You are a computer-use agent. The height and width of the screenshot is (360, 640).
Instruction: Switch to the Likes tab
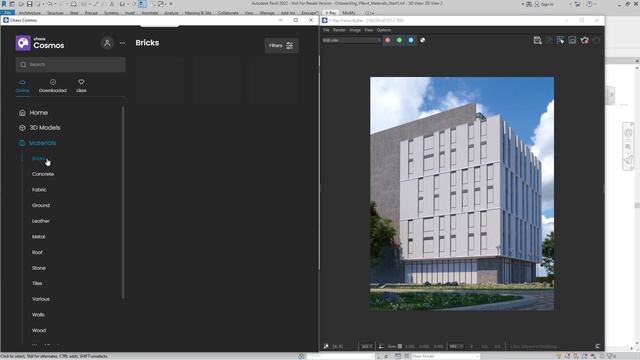81,86
